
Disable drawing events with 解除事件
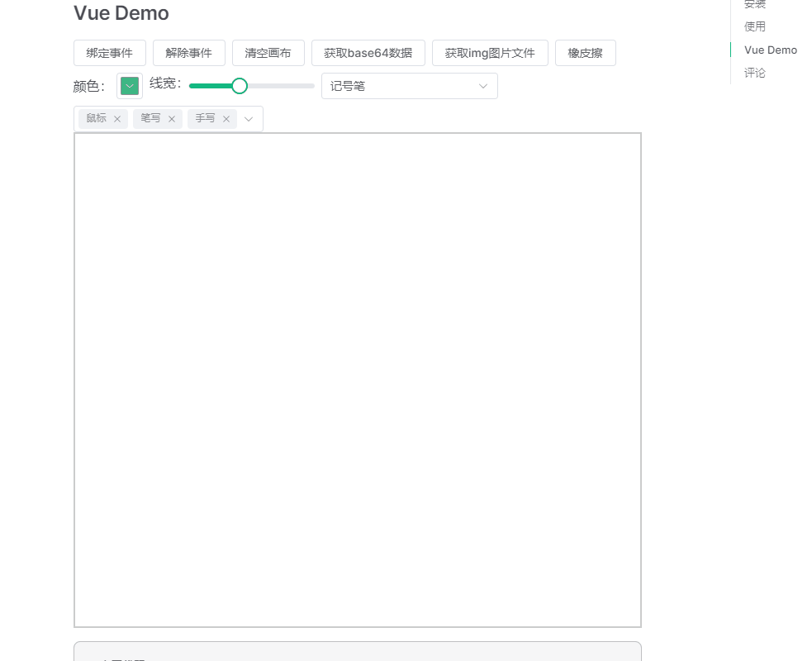point(188,52)
